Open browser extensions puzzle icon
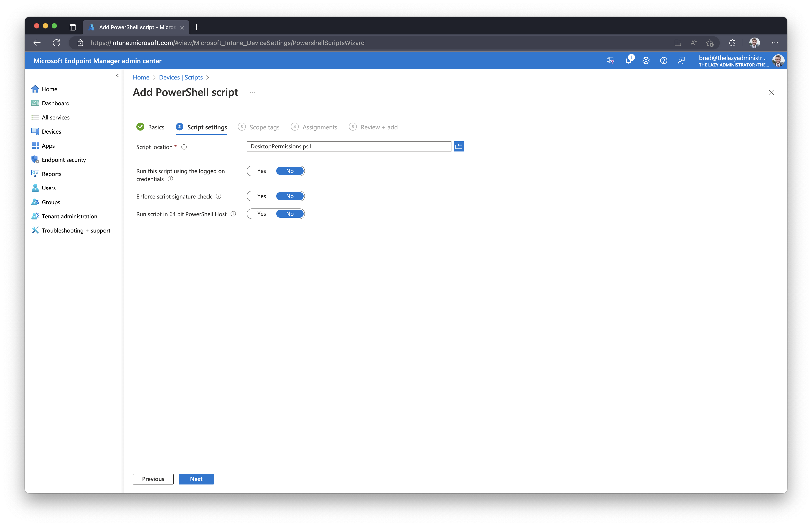Viewport: 812px width, 526px height. pyautogui.click(x=732, y=43)
